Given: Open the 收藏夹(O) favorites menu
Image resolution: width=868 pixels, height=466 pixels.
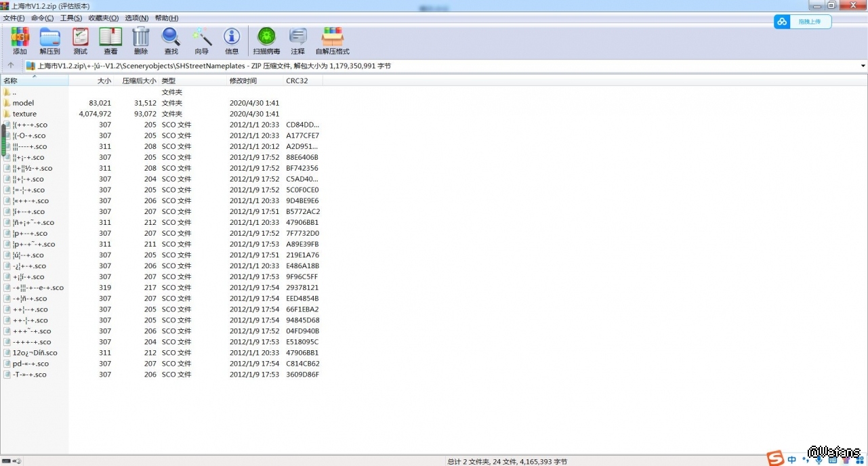Looking at the screenshot, I should [103, 18].
